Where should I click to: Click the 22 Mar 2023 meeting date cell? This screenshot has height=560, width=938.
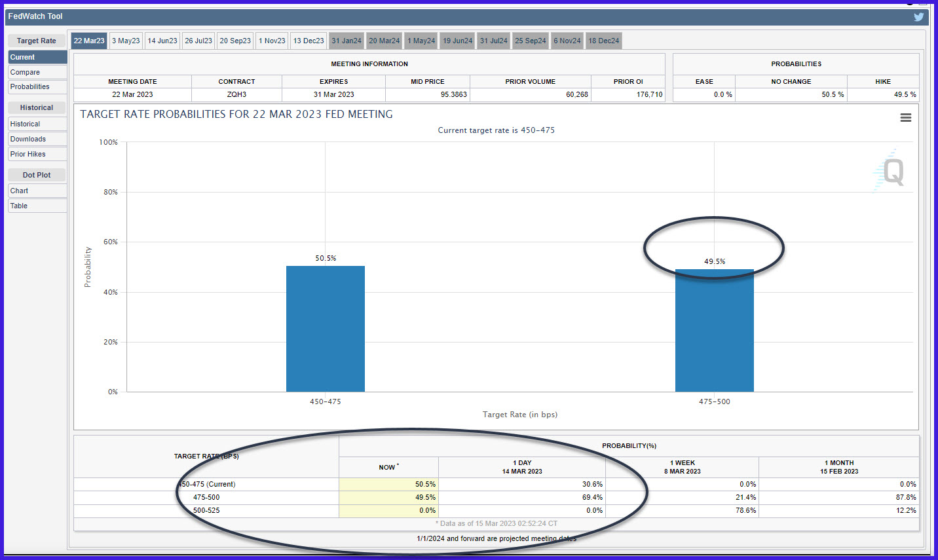tap(132, 94)
